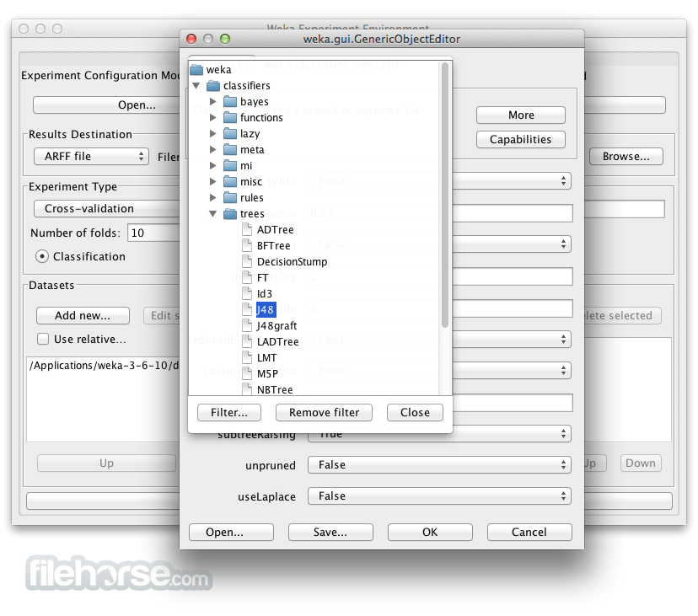Select the Classification radio button
Image resolution: width=698 pixels, height=616 pixels.
[42, 257]
